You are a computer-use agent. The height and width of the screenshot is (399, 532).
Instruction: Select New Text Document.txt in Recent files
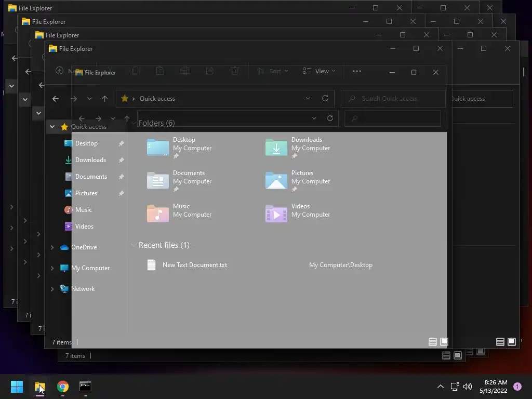pyautogui.click(x=195, y=265)
